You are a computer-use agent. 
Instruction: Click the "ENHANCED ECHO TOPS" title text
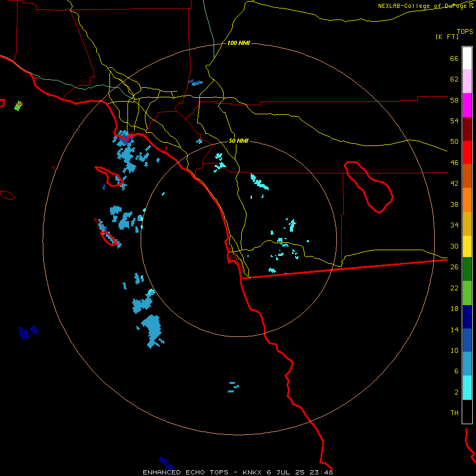pyautogui.click(x=186, y=472)
